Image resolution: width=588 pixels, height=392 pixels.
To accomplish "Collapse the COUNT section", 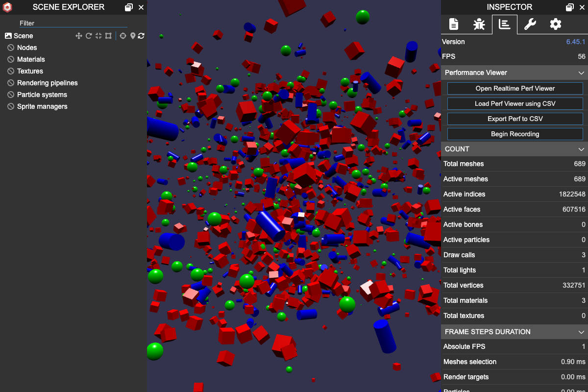I will (x=581, y=149).
